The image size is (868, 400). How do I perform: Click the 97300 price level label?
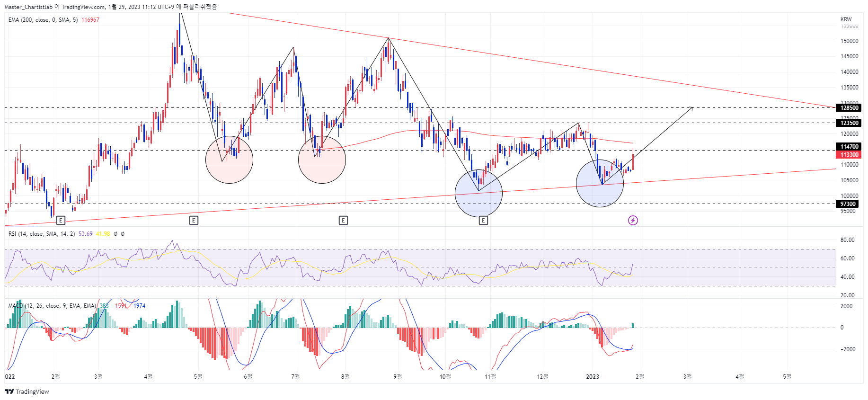coord(848,204)
